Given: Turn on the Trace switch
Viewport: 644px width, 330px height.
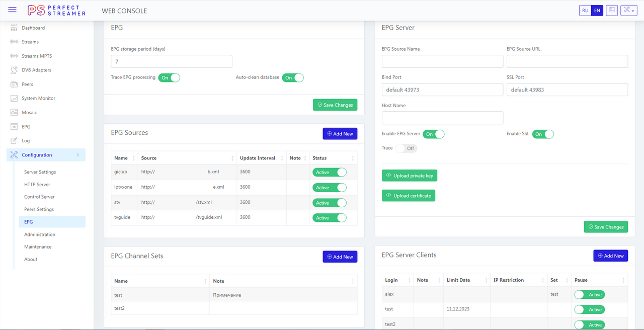Looking at the screenshot, I should tap(407, 148).
